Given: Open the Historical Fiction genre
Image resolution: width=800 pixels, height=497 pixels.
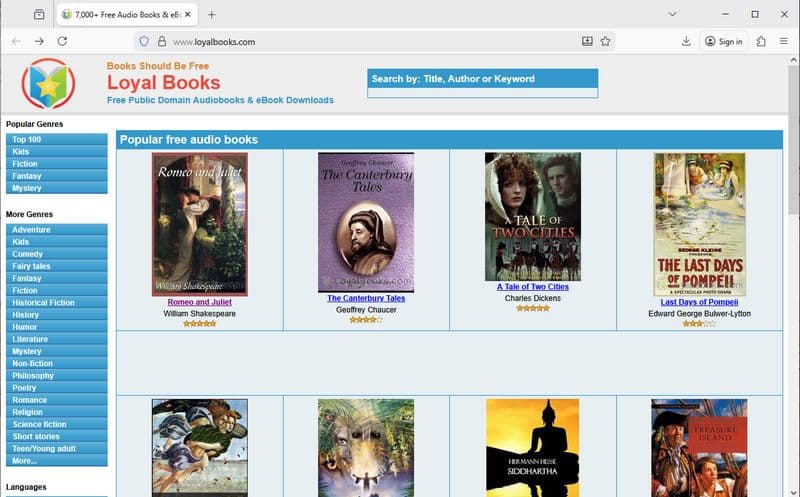Looking at the screenshot, I should [57, 303].
